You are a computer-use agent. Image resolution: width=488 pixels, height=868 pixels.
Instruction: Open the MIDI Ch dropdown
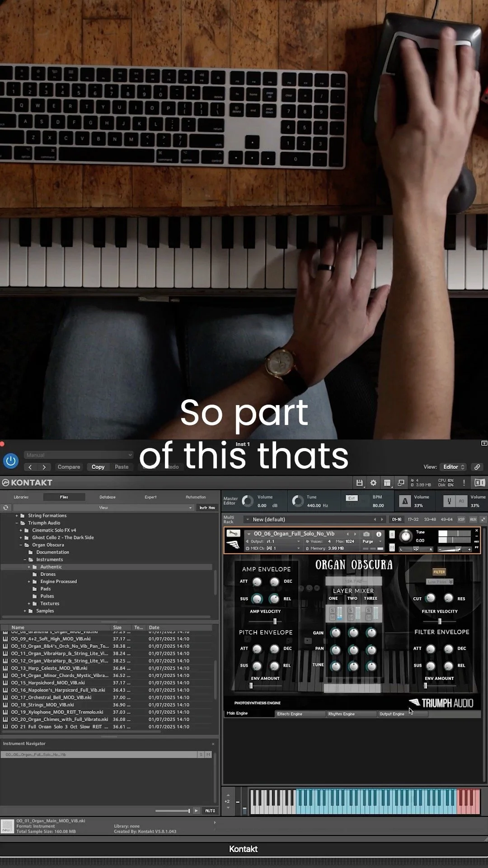[x=273, y=548]
